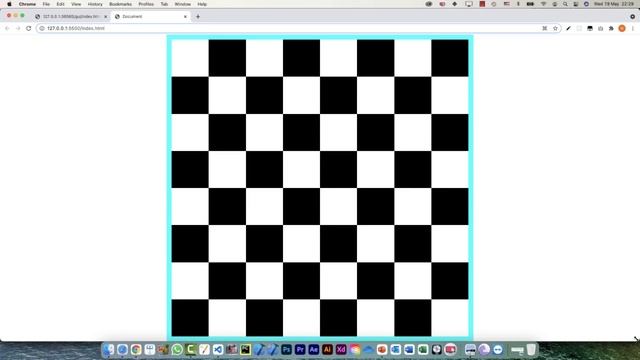This screenshot has height=360, width=640.
Task: Launch Adobe XD from the dock
Action: coord(341,350)
